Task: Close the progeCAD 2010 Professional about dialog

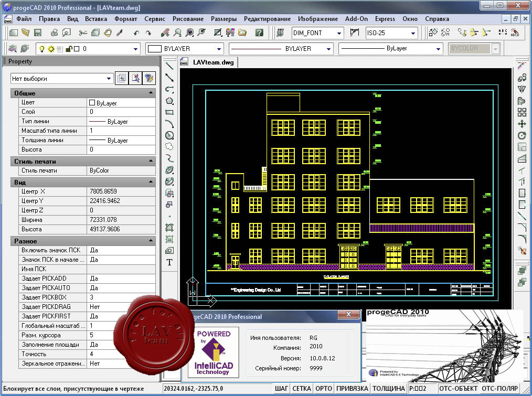Action: (348, 314)
